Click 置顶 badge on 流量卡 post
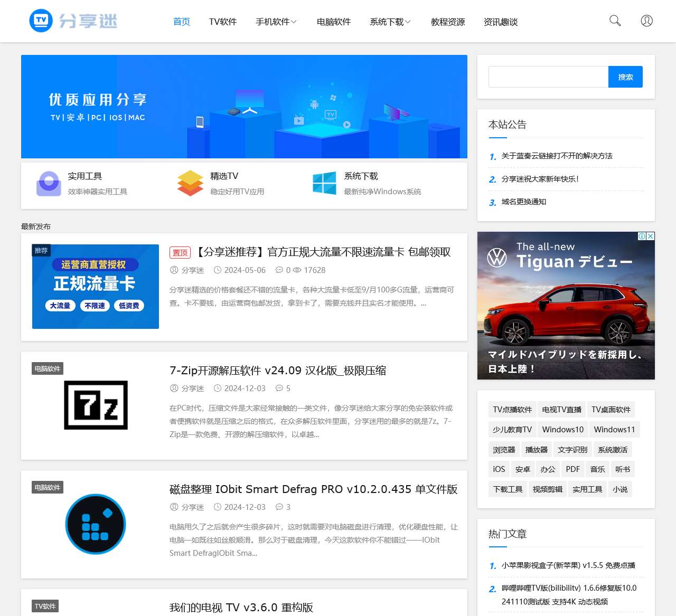 click(180, 252)
